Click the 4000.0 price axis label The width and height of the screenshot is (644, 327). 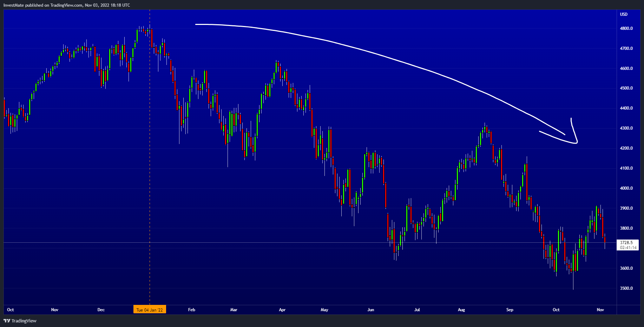(626, 188)
